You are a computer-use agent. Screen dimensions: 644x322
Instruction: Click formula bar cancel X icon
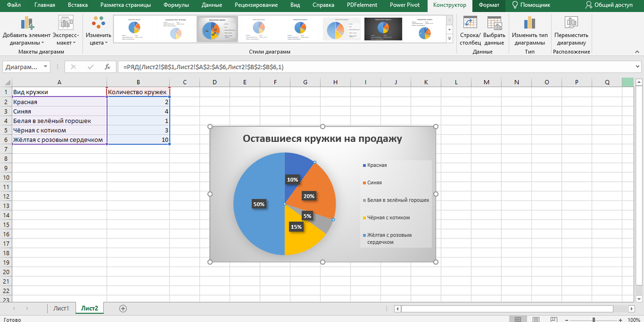73,67
